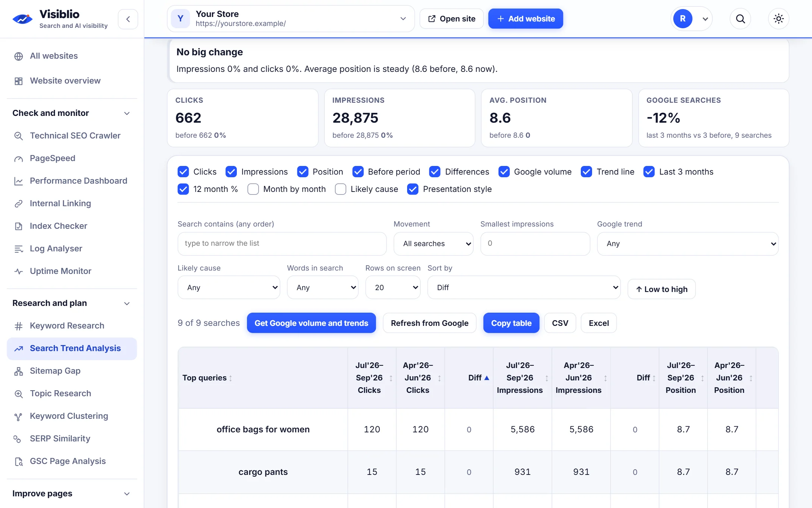Click the Website overview grid icon
This screenshot has width=812, height=508.
pyautogui.click(x=18, y=81)
